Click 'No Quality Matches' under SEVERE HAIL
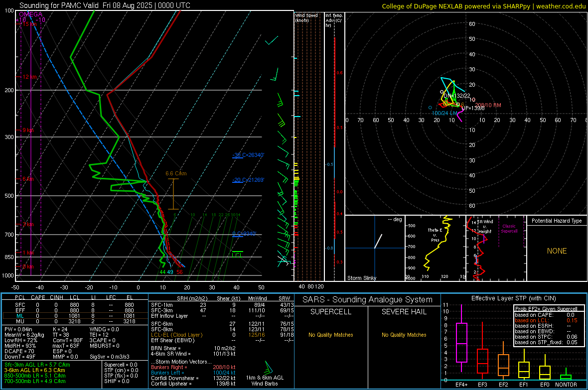The image size is (588, 390). [x=404, y=335]
